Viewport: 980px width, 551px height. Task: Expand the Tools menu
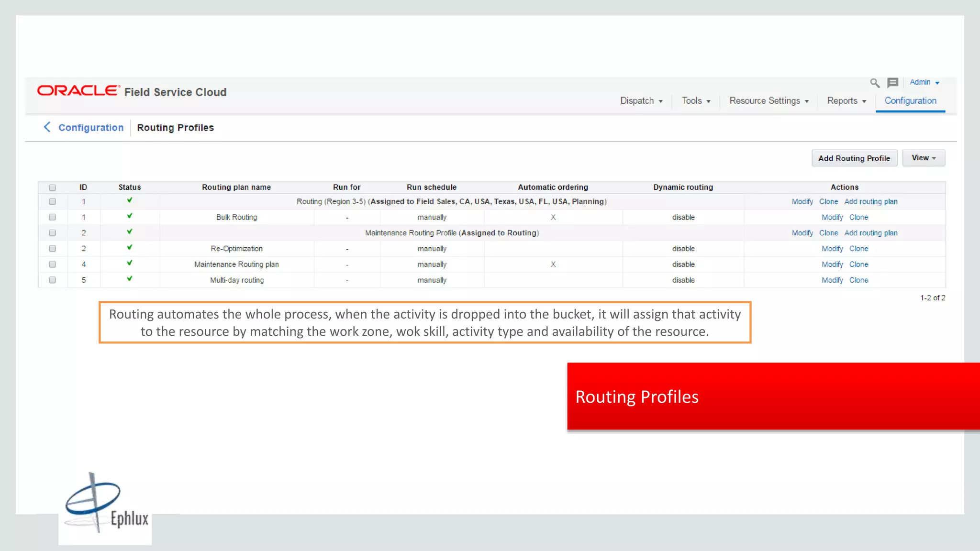696,101
